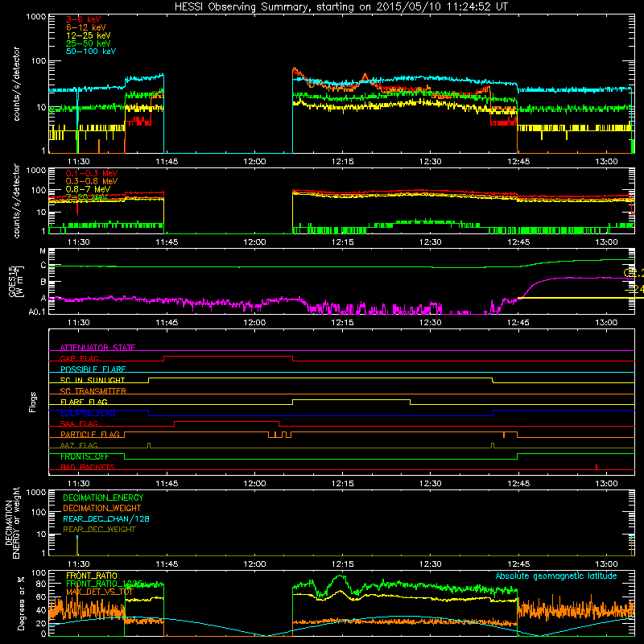Select the SC_TRANSMITTER flag label
Screen dimensions: 644x644
pyautogui.click(x=93, y=391)
